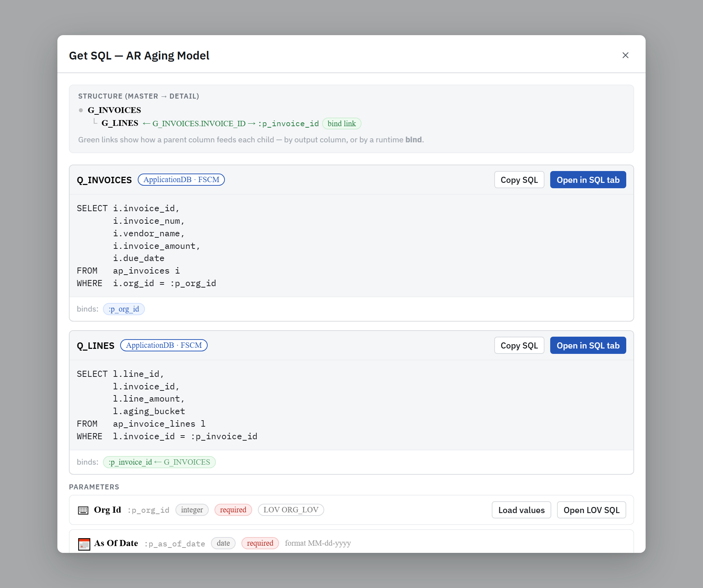Select the G_INVOICES structure node
The height and width of the screenshot is (588, 703).
pos(114,110)
